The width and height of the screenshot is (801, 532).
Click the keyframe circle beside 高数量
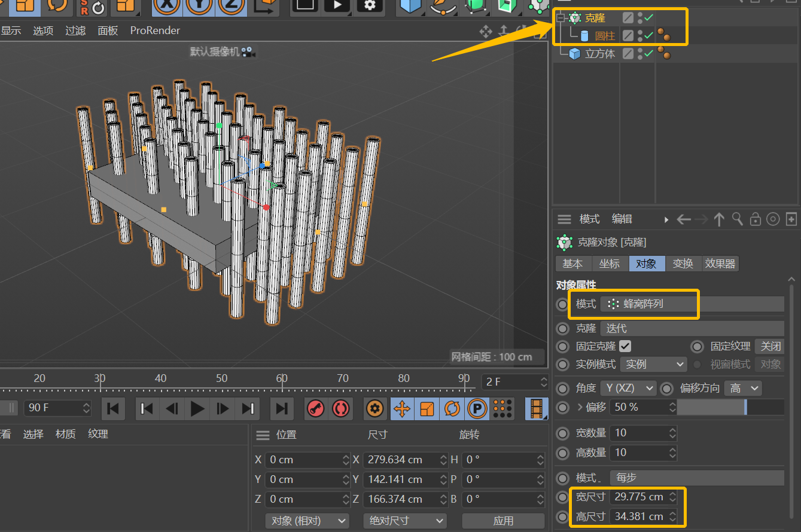[562, 452]
